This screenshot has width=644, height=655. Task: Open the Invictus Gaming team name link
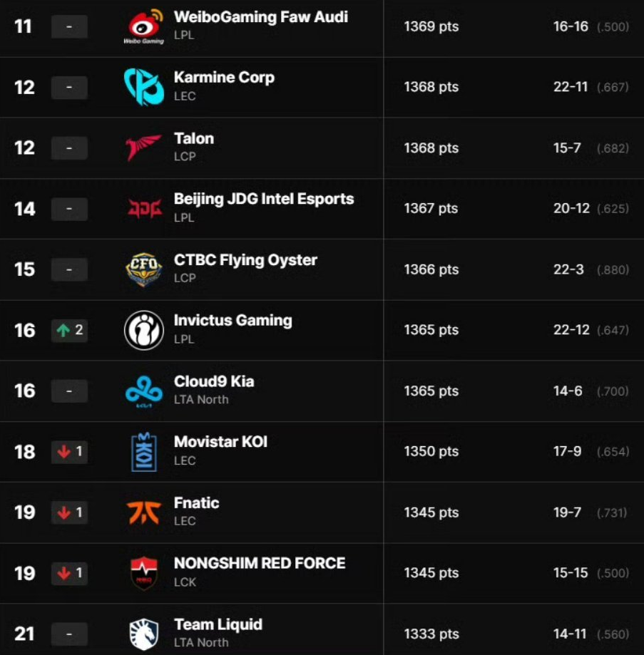232,321
